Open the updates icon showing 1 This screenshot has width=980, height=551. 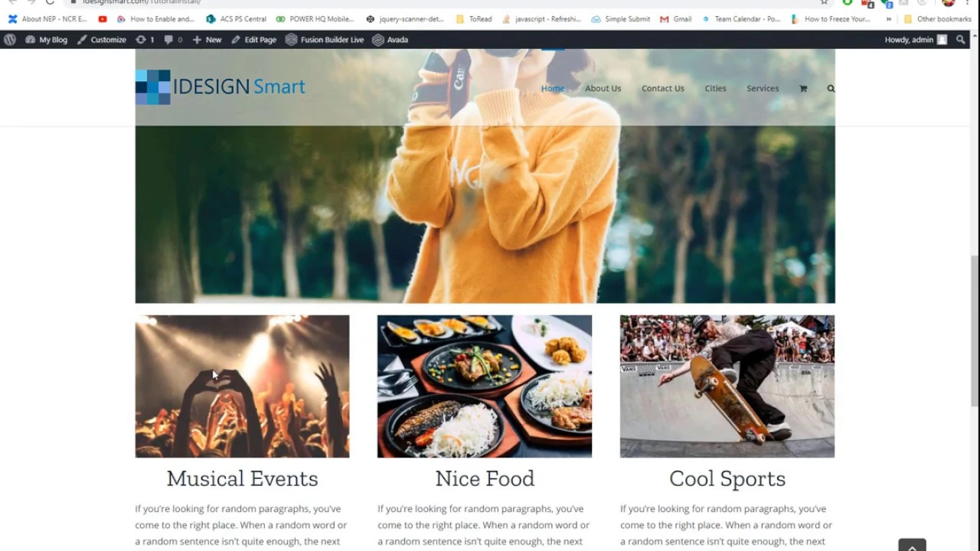[x=145, y=40]
